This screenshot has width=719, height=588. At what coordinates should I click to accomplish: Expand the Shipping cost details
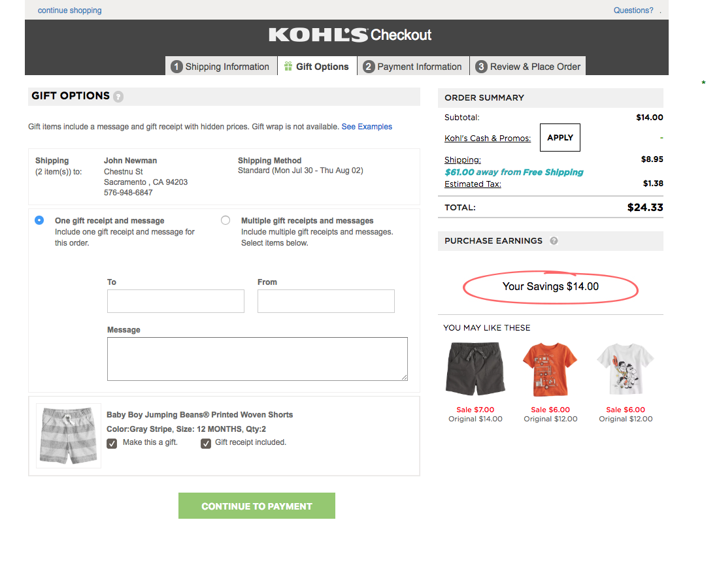click(462, 159)
